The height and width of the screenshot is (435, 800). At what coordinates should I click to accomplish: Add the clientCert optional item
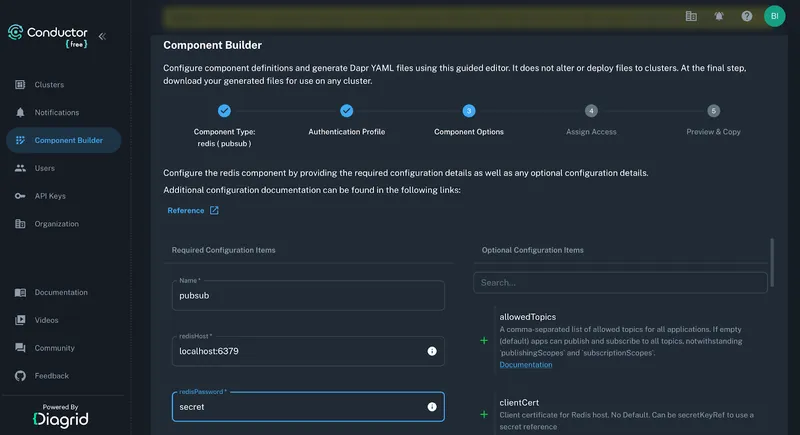click(x=484, y=413)
